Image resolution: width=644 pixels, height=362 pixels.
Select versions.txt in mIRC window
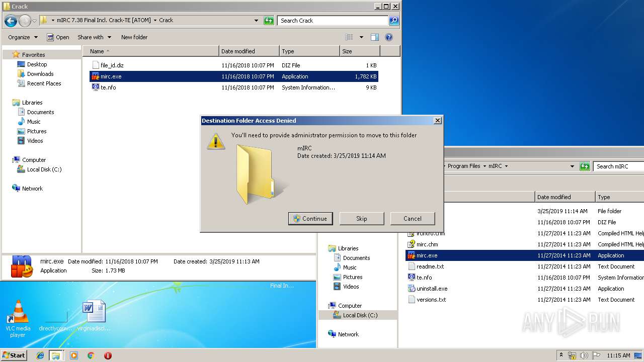(x=431, y=300)
